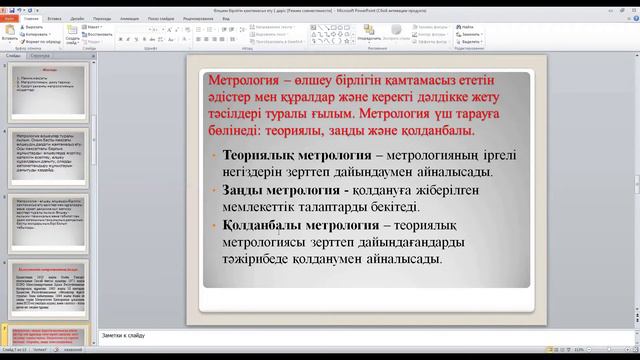Click Заменить replace button

(469, 34)
